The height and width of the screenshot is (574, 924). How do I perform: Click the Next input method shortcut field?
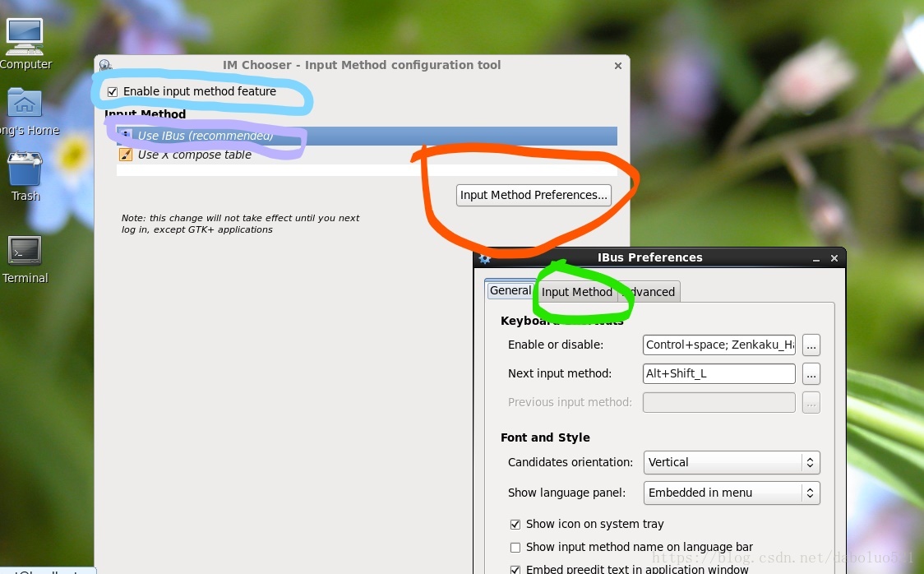tap(719, 373)
